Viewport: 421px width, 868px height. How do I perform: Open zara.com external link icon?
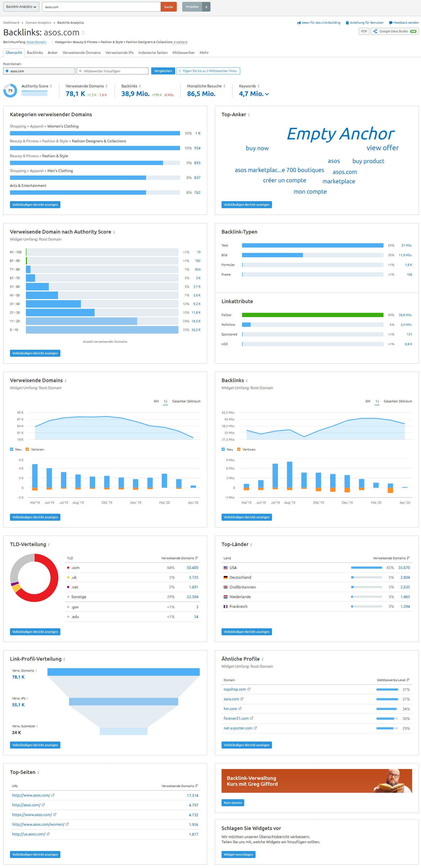pyautogui.click(x=242, y=699)
